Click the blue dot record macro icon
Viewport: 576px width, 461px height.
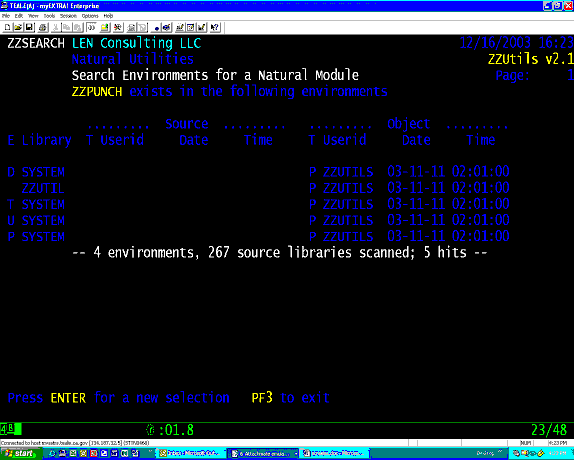pos(156,28)
